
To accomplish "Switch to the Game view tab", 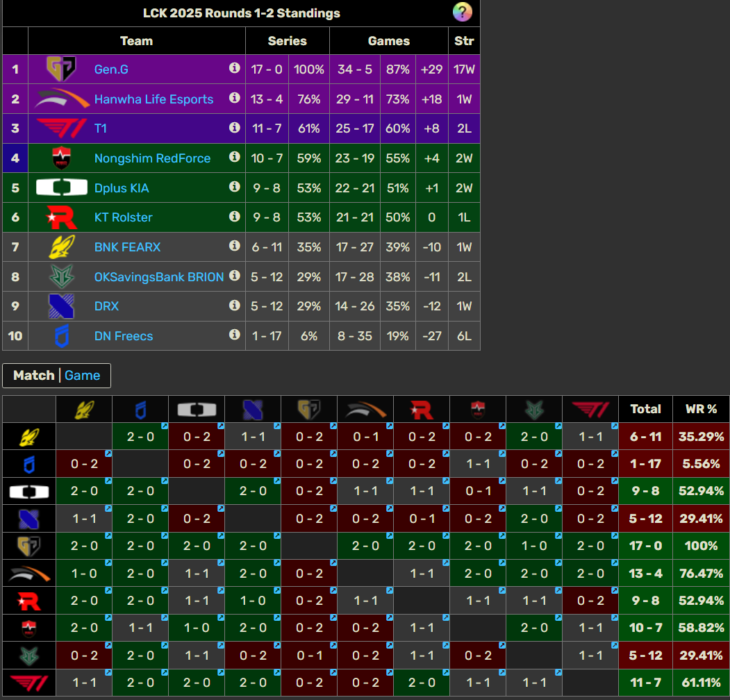I will [83, 375].
